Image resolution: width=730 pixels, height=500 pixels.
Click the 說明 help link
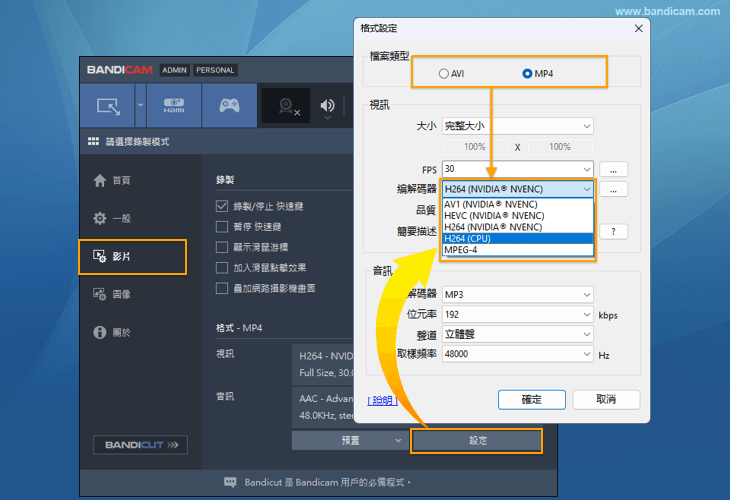coord(382,400)
